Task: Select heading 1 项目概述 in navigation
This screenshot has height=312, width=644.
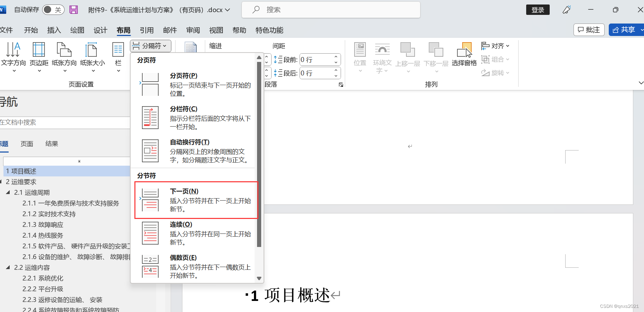Action: pos(67,171)
